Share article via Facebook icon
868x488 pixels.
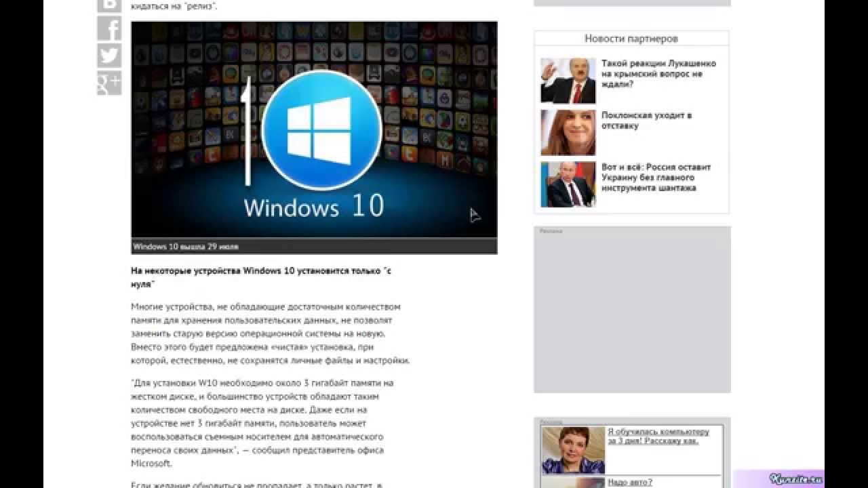click(x=109, y=29)
